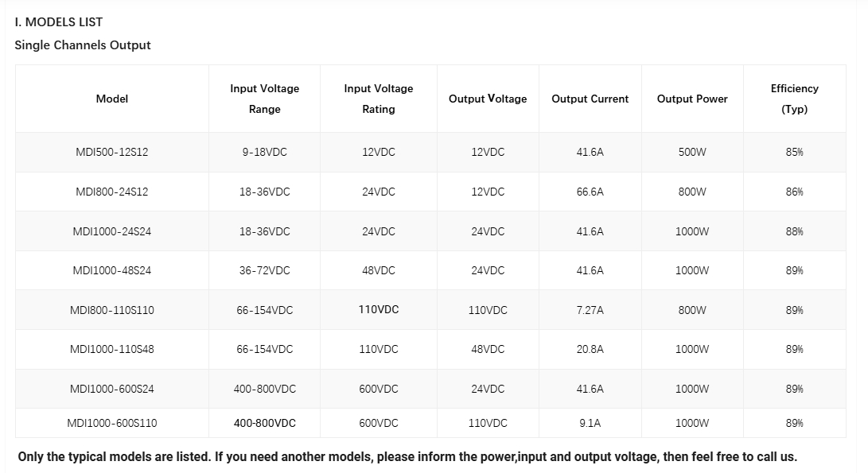The width and height of the screenshot is (868, 473).
Task: Click the bold 110VDC input rating cell
Action: pos(379,310)
